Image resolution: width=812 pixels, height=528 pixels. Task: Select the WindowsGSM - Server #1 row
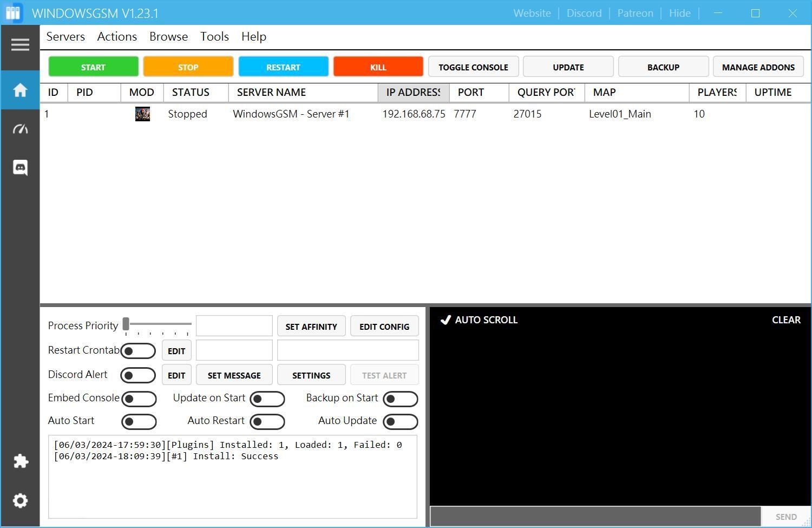pos(425,114)
